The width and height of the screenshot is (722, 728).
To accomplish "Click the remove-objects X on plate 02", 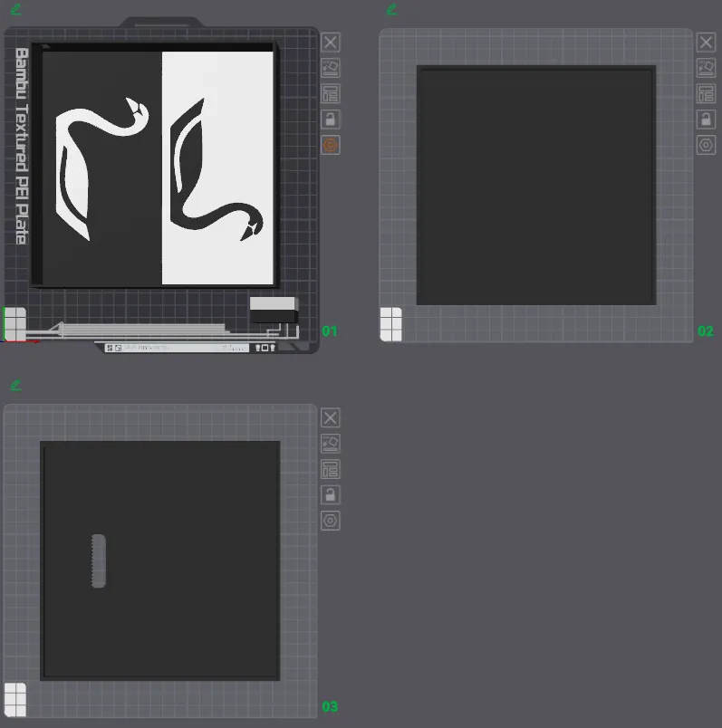I will point(706,42).
